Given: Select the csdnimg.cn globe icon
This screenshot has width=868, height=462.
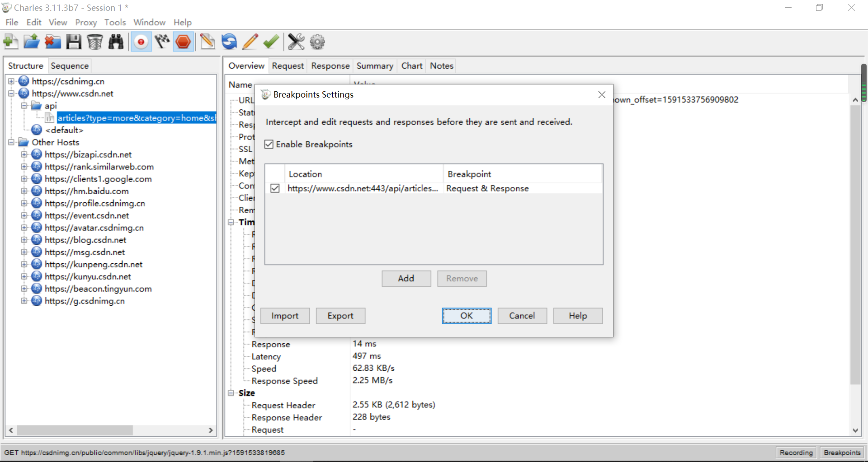Looking at the screenshot, I should pyautogui.click(x=24, y=81).
